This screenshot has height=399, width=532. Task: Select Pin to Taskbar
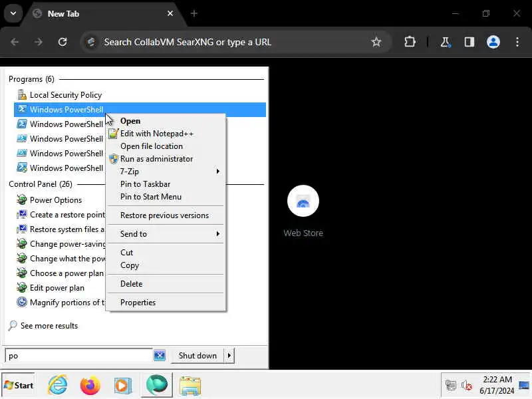pyautogui.click(x=166, y=184)
